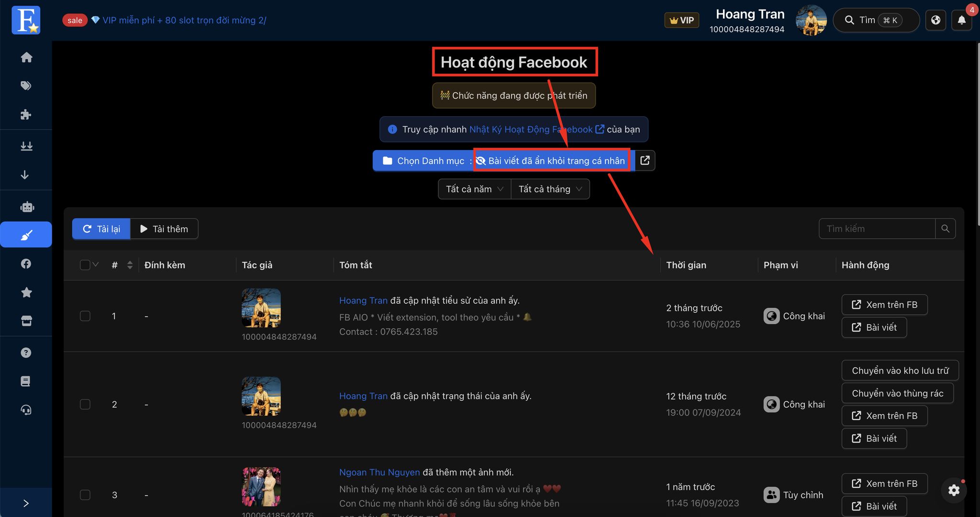Open the puzzle piece extensions icon
Screen dimensions: 980x517
coord(26,114)
